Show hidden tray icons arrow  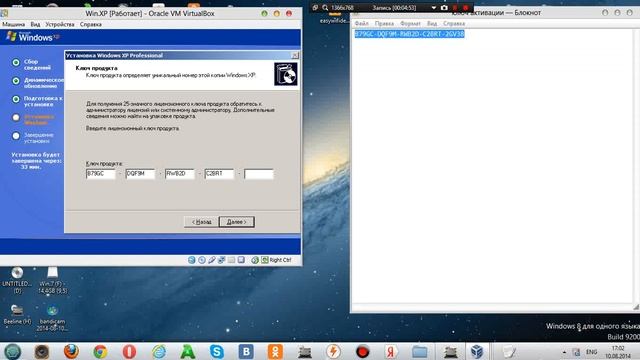[564, 352]
